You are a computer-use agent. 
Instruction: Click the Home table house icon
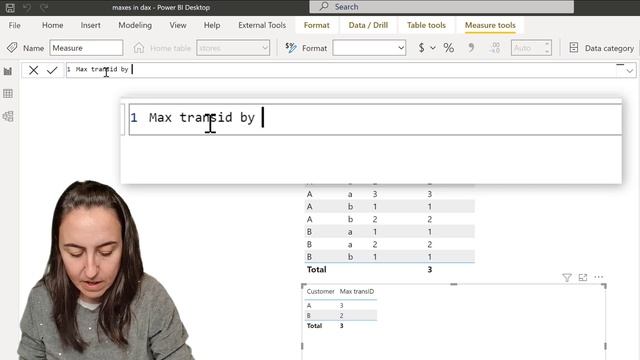(x=139, y=48)
